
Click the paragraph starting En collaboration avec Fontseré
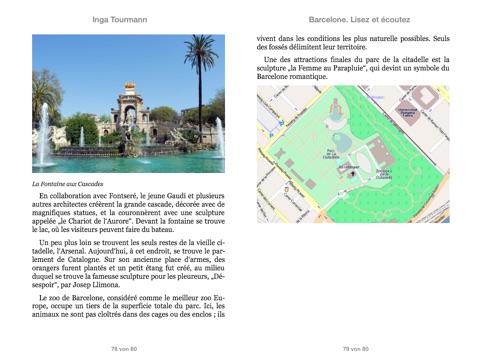click(x=128, y=213)
